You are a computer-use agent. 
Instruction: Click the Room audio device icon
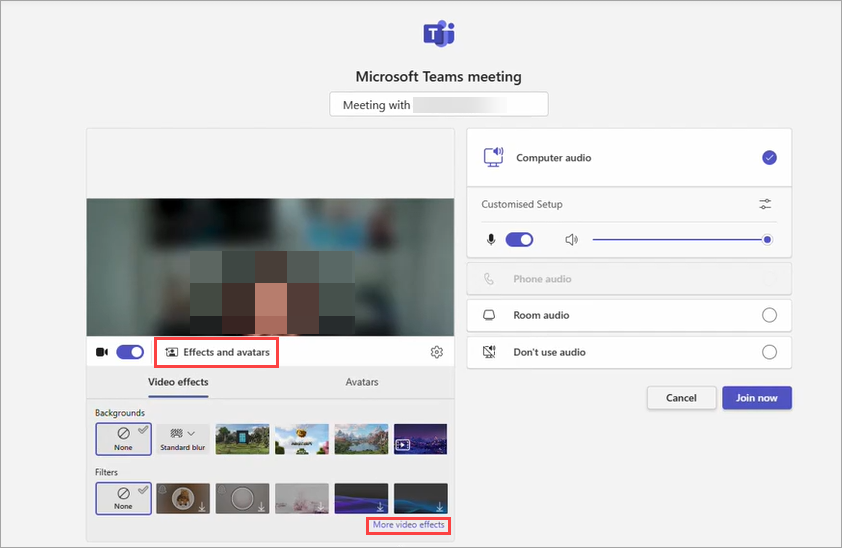489,315
